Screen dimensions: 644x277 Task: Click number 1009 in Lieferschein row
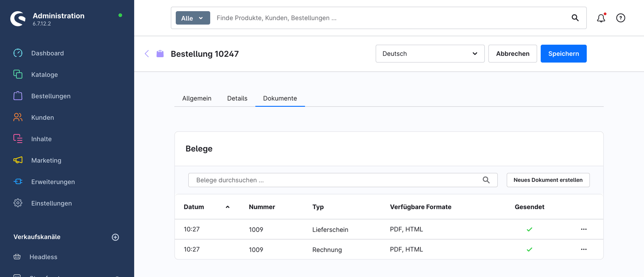coord(256,230)
